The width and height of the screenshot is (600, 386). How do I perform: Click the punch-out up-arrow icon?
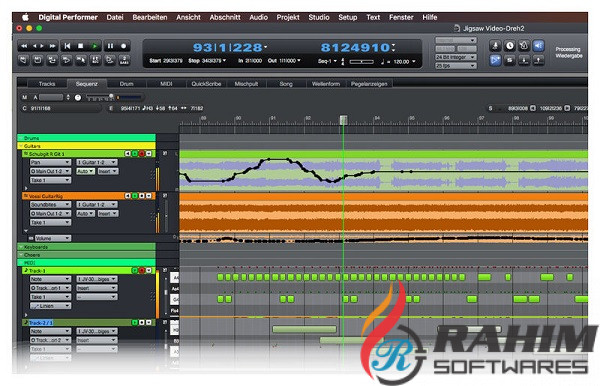(x=538, y=60)
